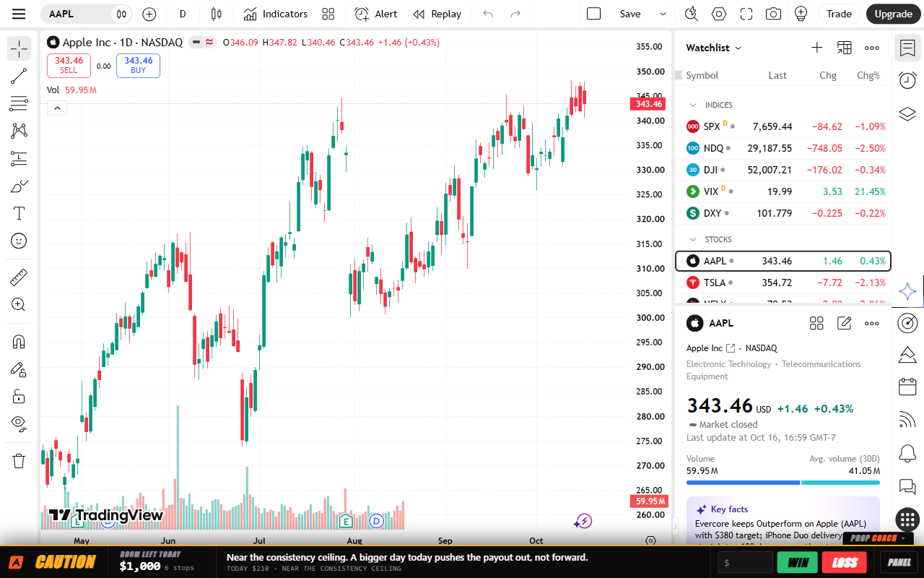Open the alerts clock panel icon
The image size is (924, 578).
pyautogui.click(x=907, y=80)
